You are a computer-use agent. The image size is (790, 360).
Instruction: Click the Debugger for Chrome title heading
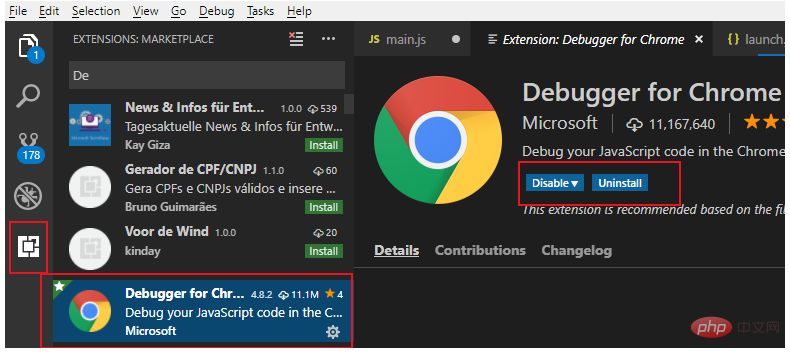(x=651, y=92)
